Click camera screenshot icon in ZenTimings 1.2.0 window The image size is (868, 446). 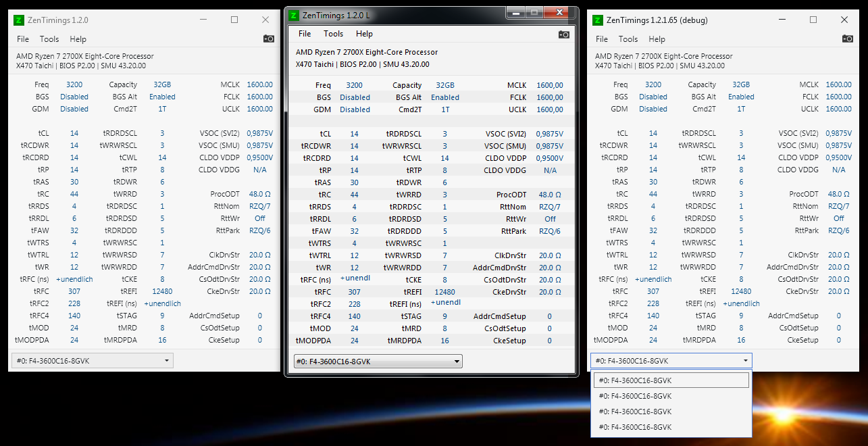268,39
